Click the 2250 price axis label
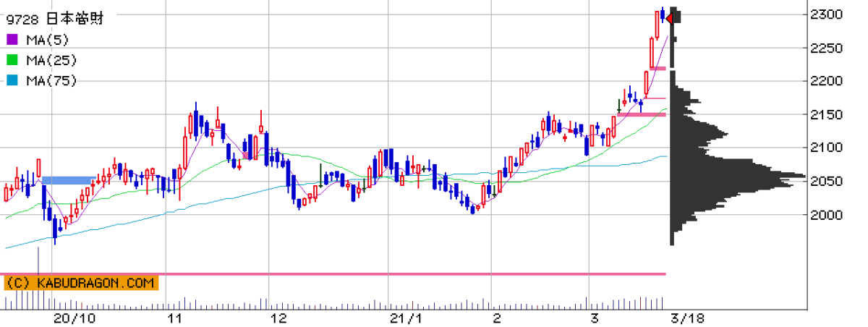The image size is (868, 327). click(x=827, y=48)
